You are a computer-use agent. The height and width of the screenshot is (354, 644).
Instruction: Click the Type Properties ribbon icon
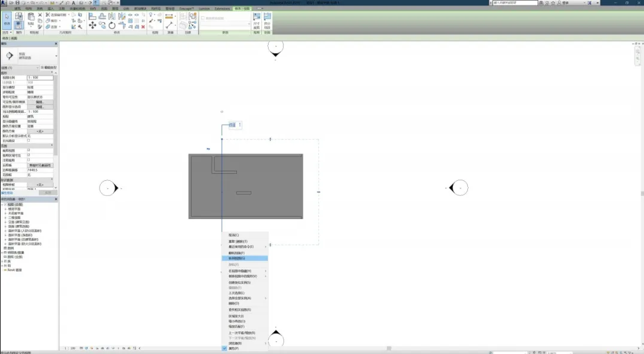(19, 17)
